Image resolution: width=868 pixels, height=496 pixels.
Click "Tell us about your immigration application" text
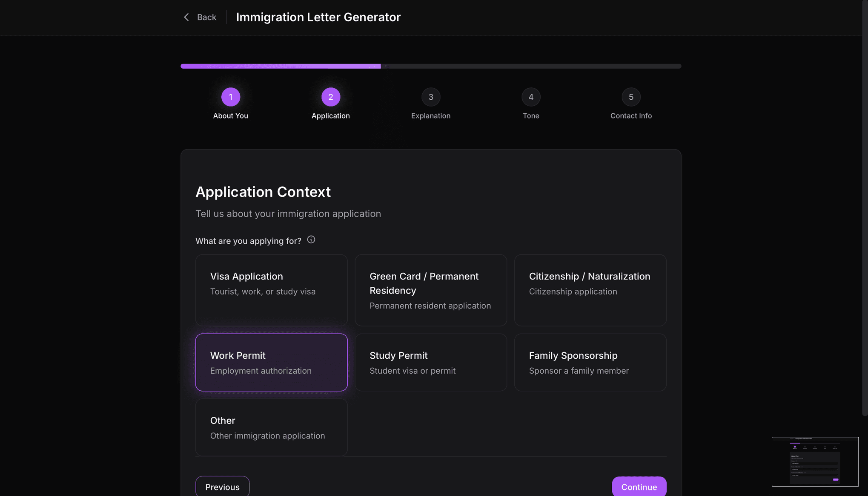click(288, 213)
